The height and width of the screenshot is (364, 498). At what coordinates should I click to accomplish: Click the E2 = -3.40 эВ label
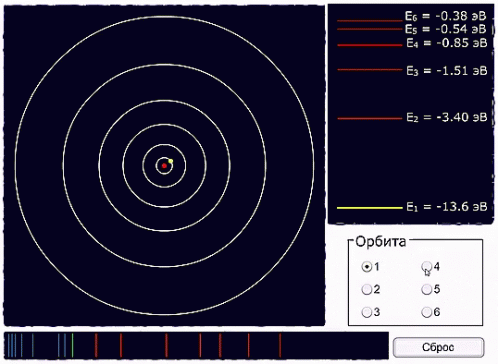[447, 117]
